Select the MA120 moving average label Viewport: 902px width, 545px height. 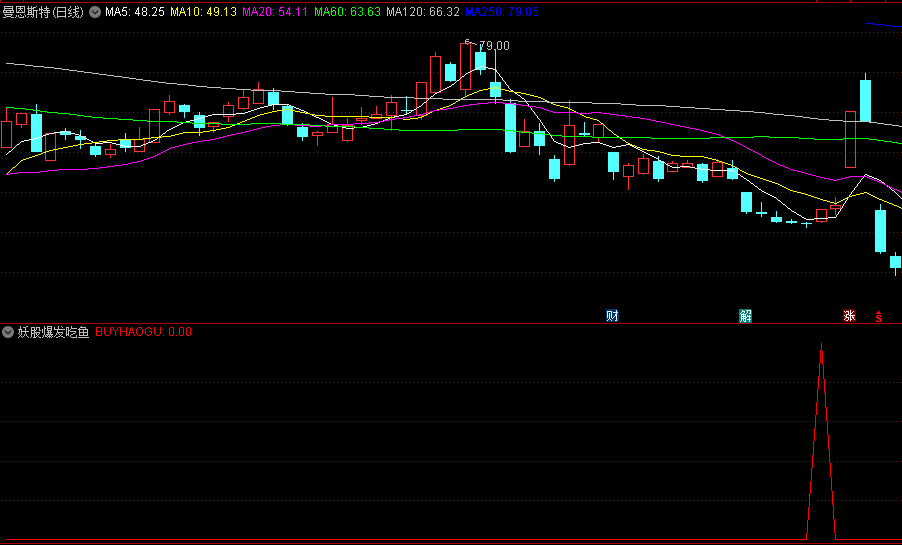point(423,12)
